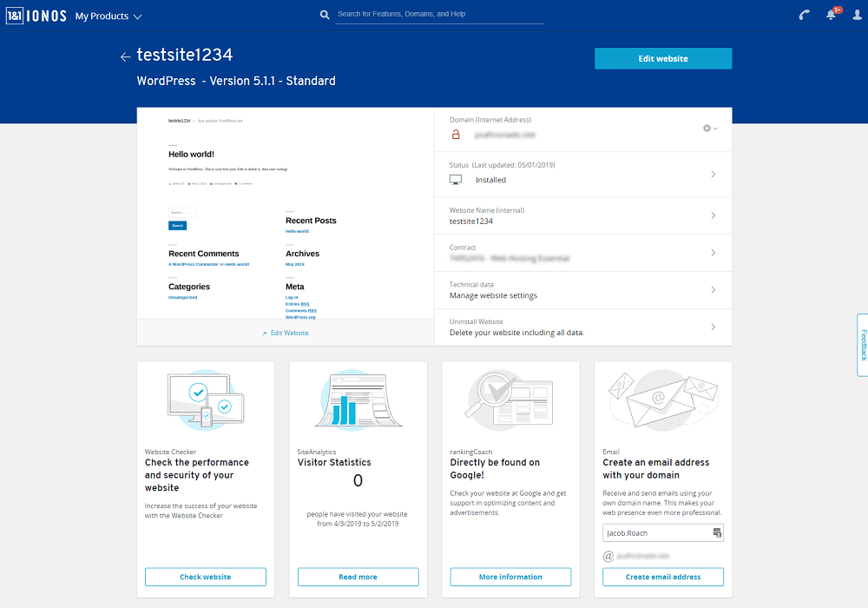The height and width of the screenshot is (608, 868).
Task: Click the 1&1 IONOS logo
Action: pos(36,16)
